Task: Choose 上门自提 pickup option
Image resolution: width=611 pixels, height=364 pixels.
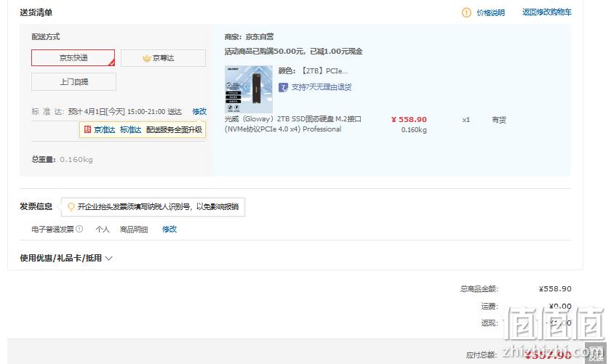Action: [x=73, y=82]
